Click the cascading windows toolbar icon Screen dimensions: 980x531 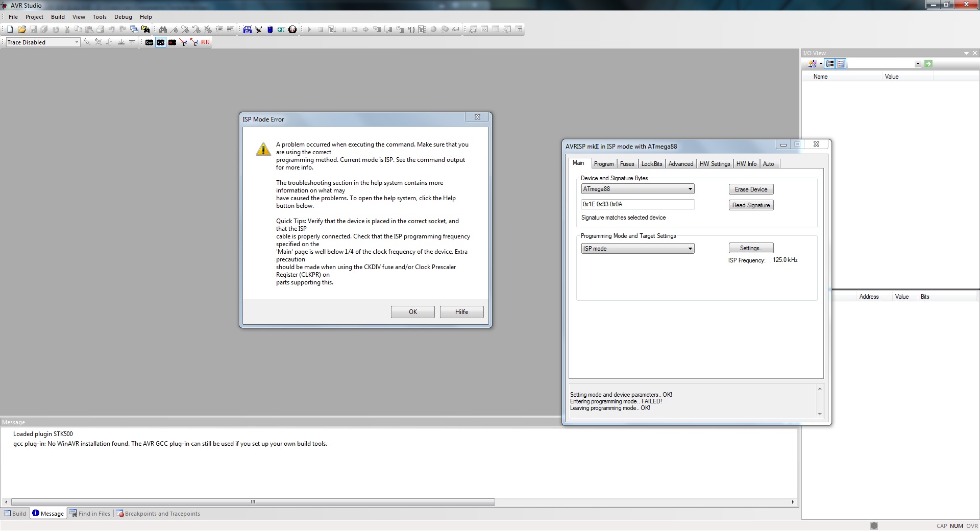click(x=134, y=29)
